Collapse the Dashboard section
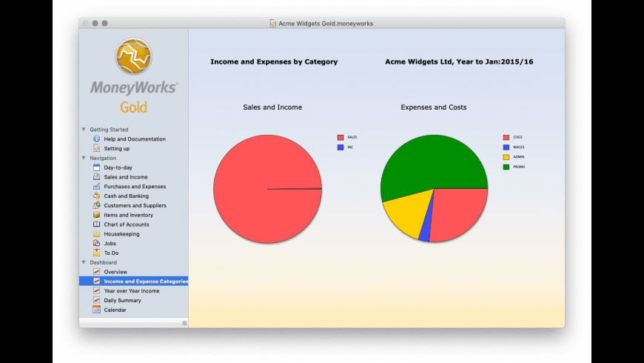Image resolution: width=644 pixels, height=363 pixels. point(84,262)
